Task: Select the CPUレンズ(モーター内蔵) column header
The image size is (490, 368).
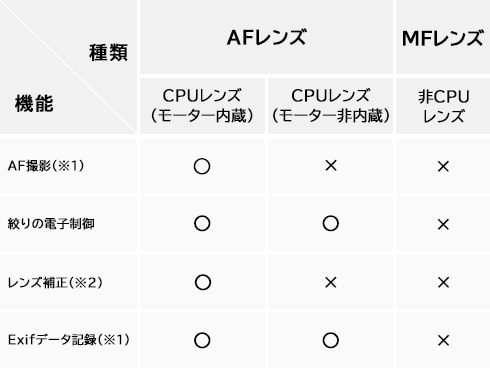Action: [202, 106]
